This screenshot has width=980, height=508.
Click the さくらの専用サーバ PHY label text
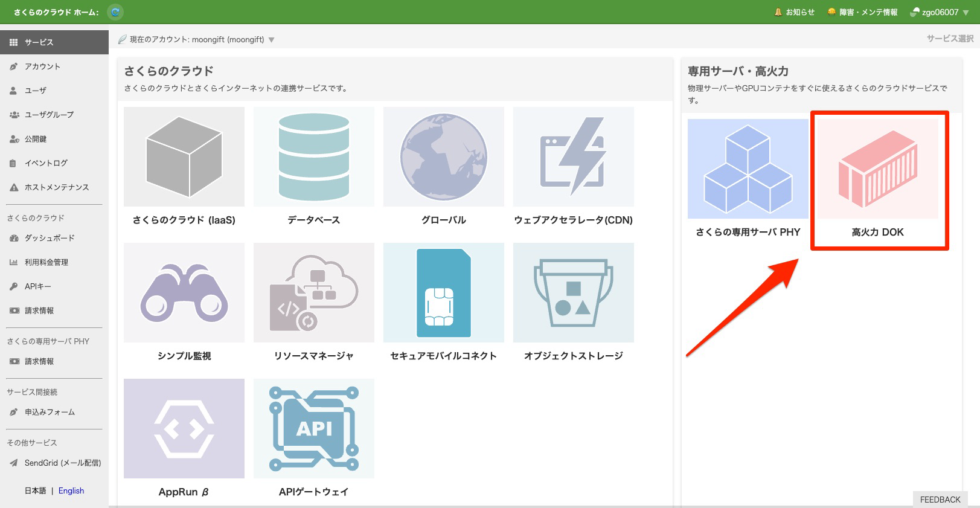coord(748,232)
